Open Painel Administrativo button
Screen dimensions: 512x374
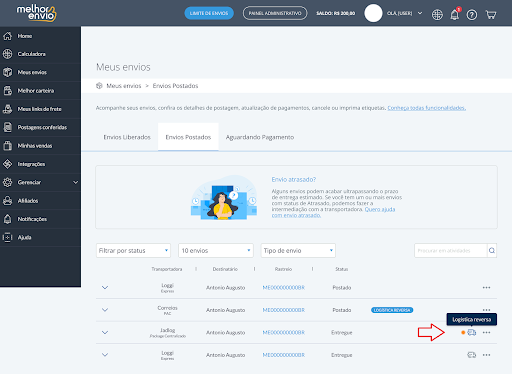[x=275, y=13]
